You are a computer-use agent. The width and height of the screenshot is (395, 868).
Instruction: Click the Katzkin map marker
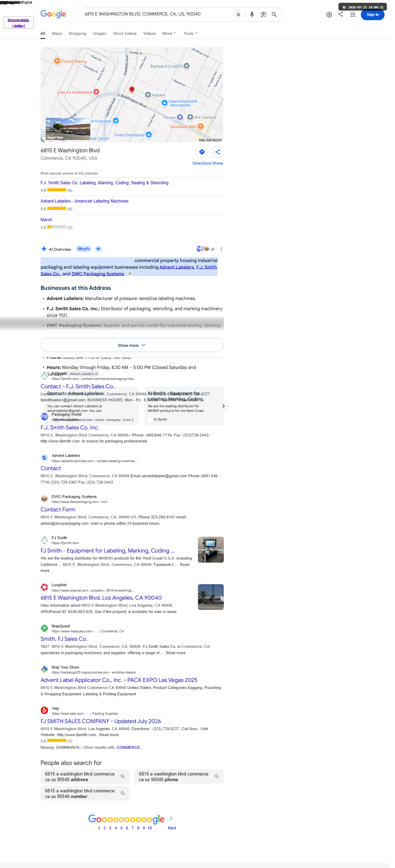coord(148,95)
